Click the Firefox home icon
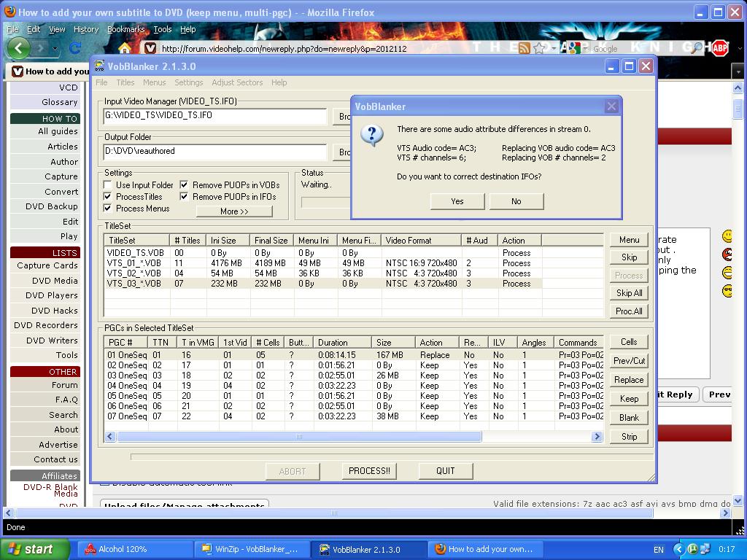 point(124,48)
